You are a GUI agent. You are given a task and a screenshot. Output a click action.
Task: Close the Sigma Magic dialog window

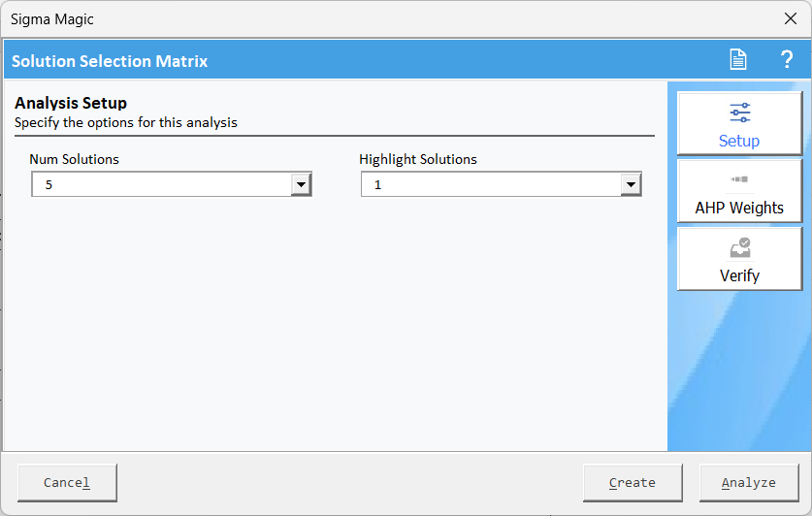tap(791, 18)
